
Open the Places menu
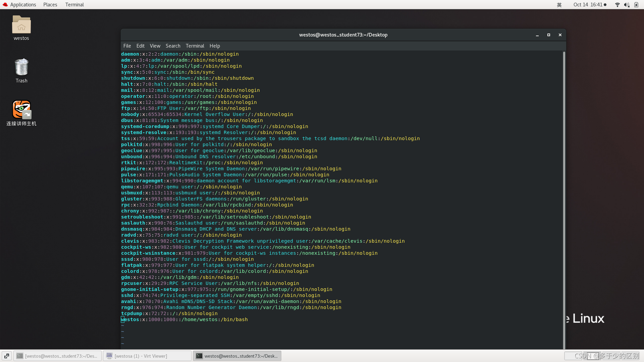coord(50,5)
